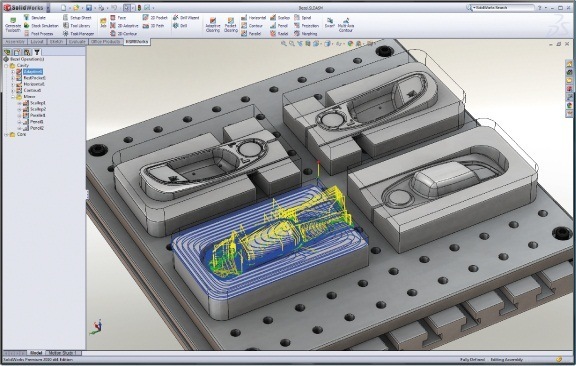Select the Projection operation
Screen dimensions: 576x366
pyautogui.click(x=306, y=25)
